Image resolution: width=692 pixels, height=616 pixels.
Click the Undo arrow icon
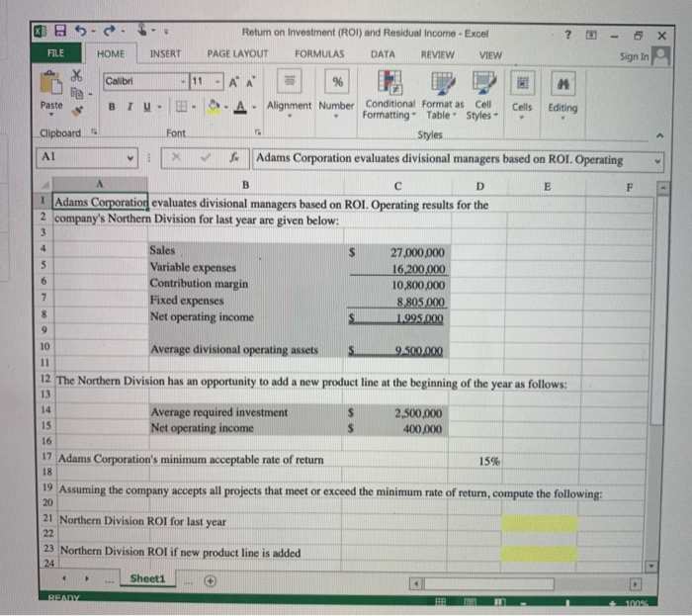click(x=81, y=31)
